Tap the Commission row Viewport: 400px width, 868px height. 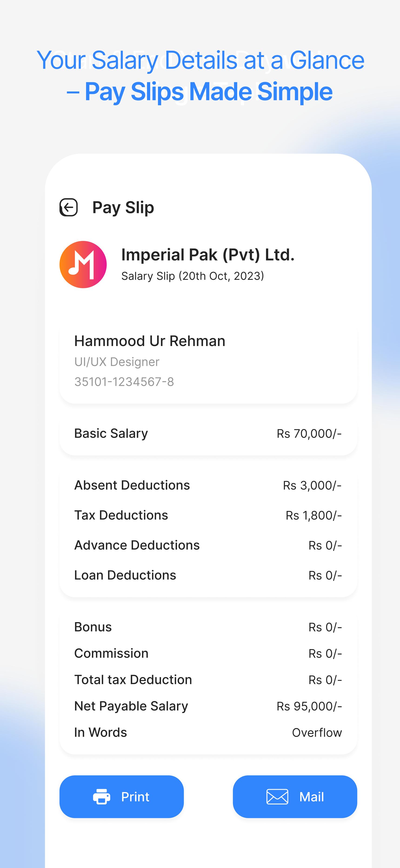coord(208,653)
